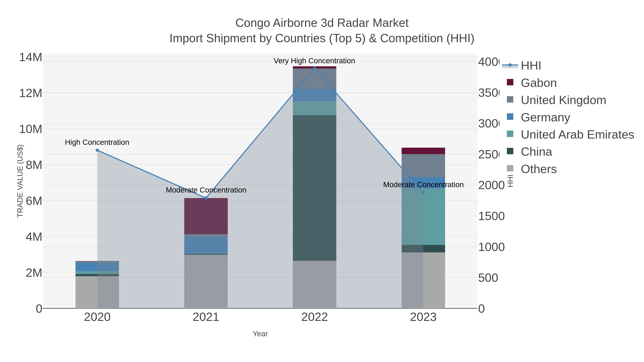Click the 10M tick on left axis
The height and width of the screenshot is (362, 644).
pos(30,129)
